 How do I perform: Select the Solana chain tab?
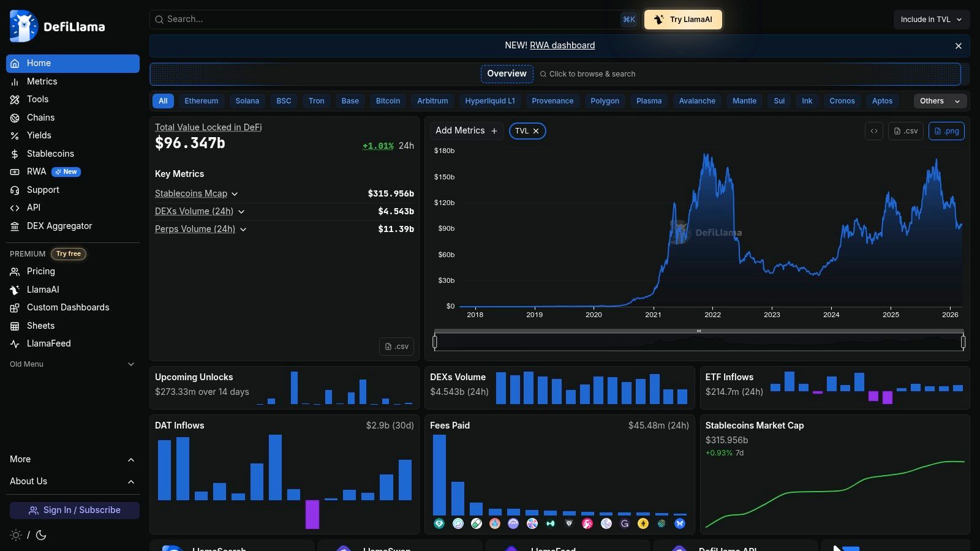(x=247, y=101)
